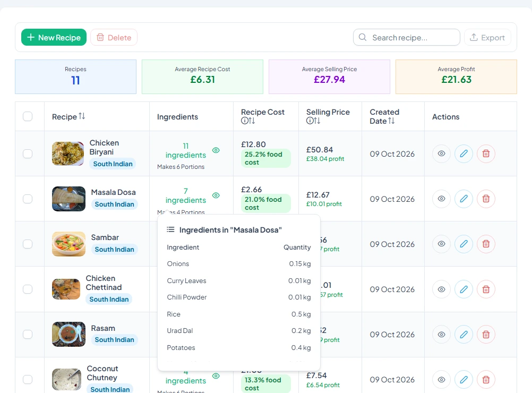532x393 pixels.
Task: Sort by Recipe Cost arrows
Action: [252, 121]
